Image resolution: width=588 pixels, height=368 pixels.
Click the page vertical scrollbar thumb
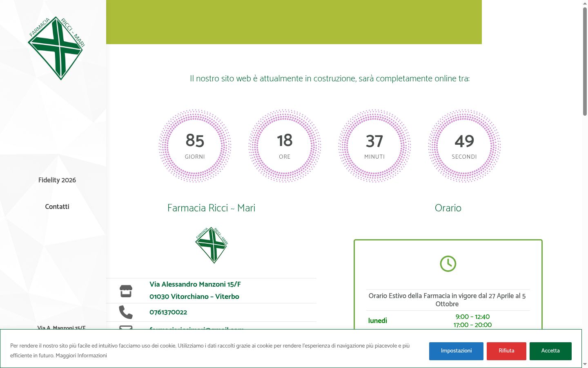[x=585, y=61]
